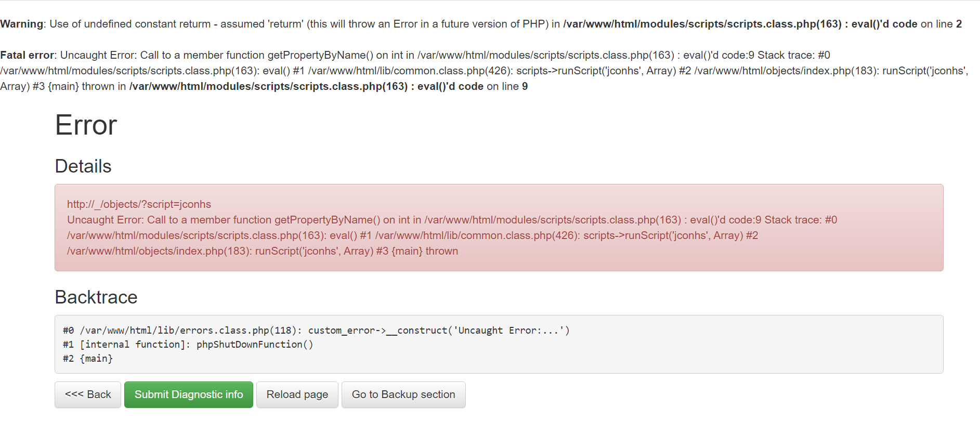Image resolution: width=980 pixels, height=422 pixels.
Task: Click the large Error heading
Action: [86, 125]
